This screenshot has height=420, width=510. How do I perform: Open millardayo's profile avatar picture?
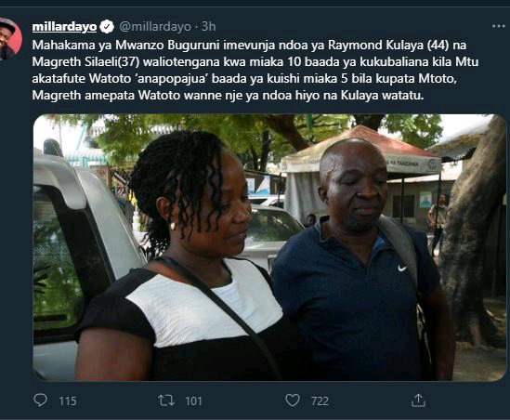pyautogui.click(x=10, y=39)
